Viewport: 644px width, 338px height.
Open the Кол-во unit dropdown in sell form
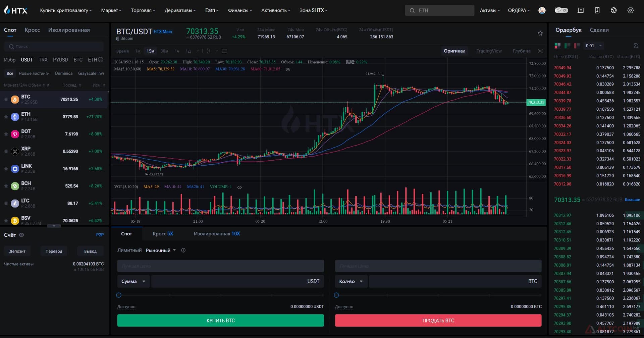[x=351, y=281]
